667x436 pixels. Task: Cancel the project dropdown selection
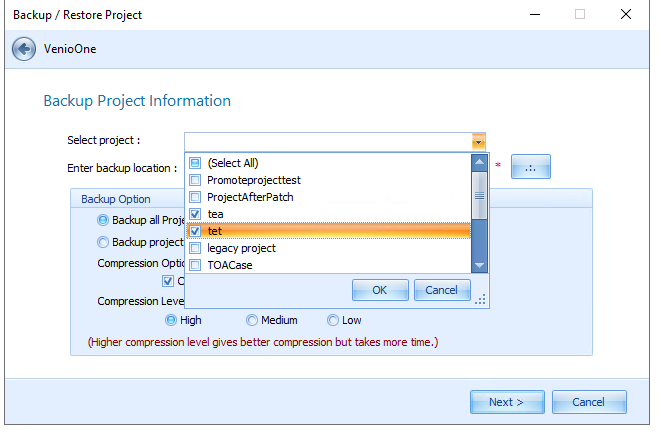442,290
